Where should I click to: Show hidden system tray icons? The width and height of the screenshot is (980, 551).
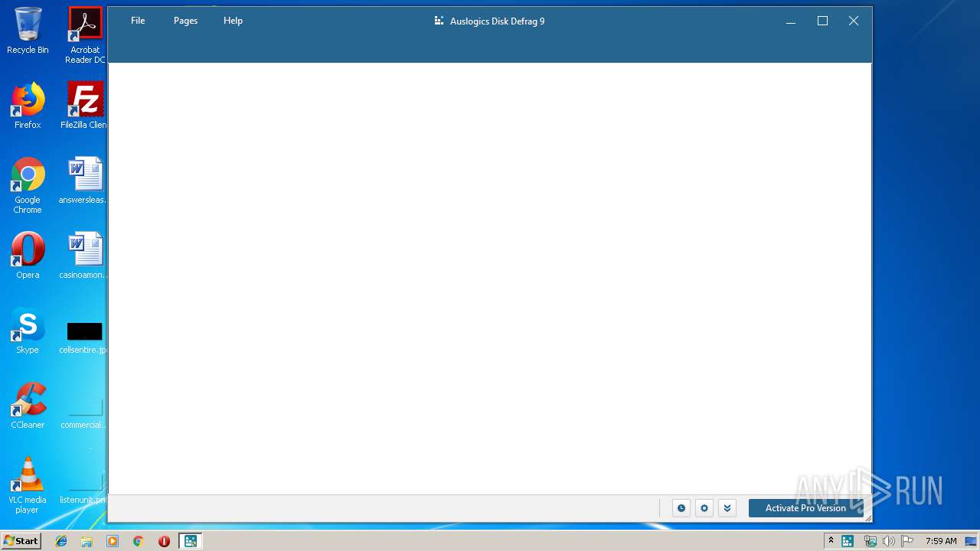(831, 541)
